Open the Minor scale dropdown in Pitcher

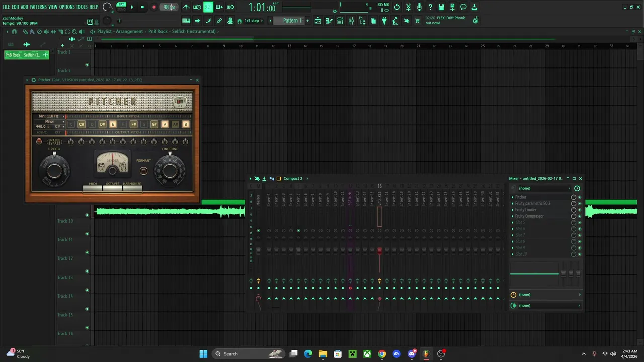49,121
